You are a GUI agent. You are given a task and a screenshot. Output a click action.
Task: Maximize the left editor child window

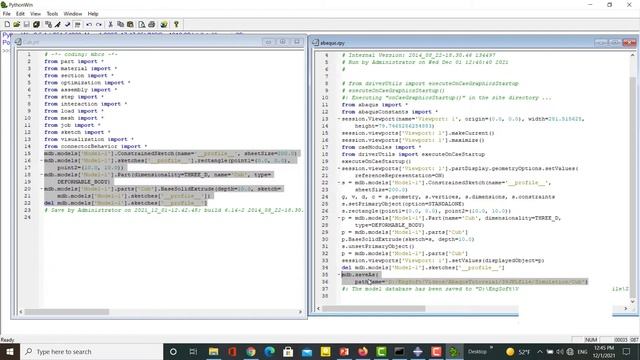pos(282,42)
